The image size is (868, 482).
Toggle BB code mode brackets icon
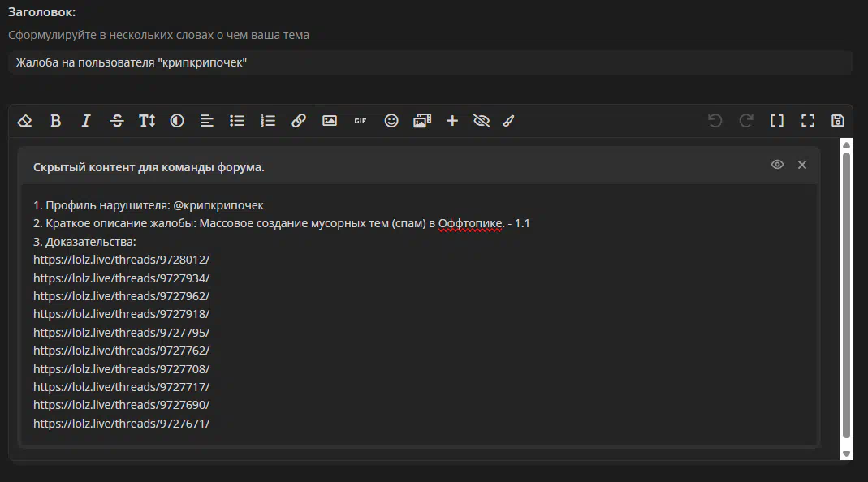(777, 121)
